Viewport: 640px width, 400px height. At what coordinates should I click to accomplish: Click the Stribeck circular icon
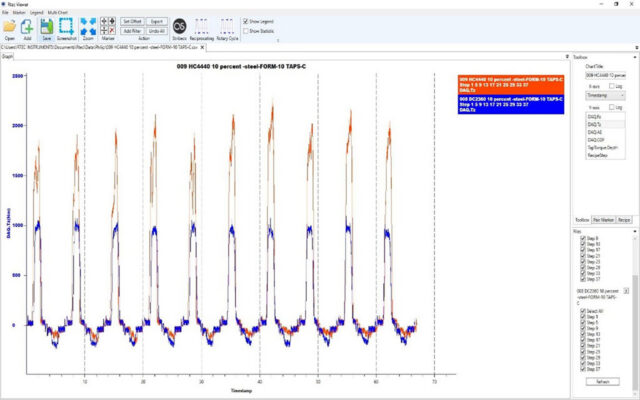180,26
